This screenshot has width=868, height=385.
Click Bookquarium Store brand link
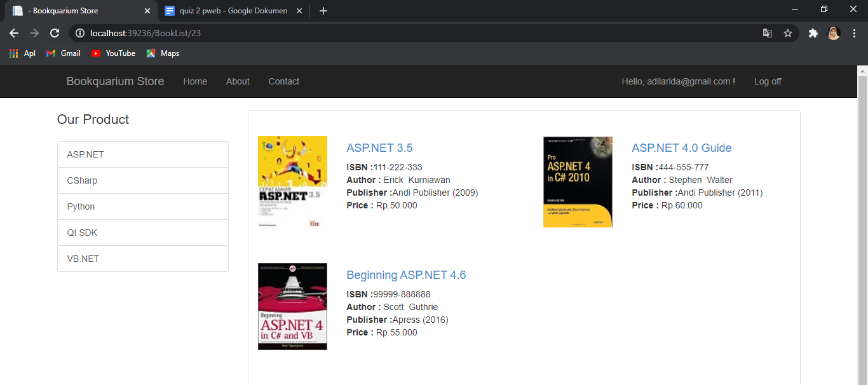point(115,81)
